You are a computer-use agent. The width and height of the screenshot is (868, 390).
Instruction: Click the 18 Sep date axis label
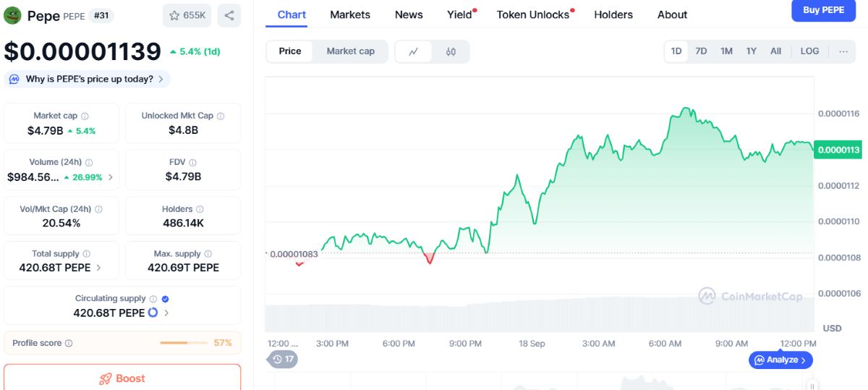tap(532, 343)
